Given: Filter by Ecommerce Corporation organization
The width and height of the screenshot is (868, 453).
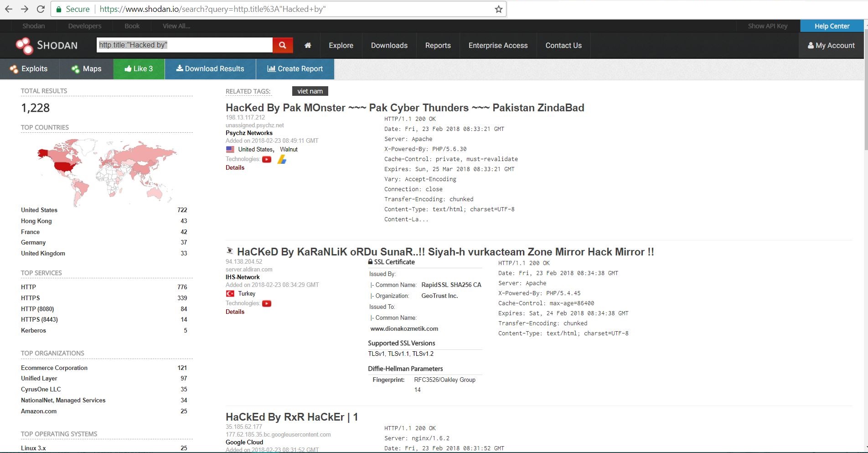Looking at the screenshot, I should [54, 368].
